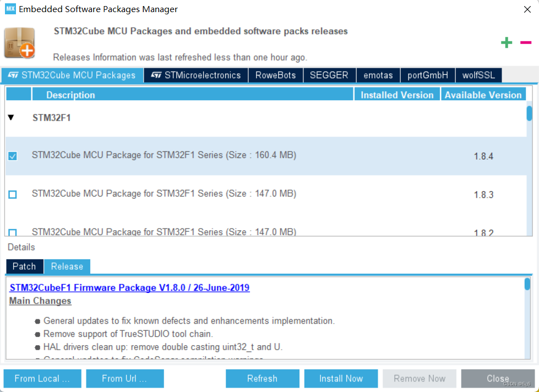Click the Available Version column header
Viewport: 539px width, 392px height.
click(x=483, y=95)
